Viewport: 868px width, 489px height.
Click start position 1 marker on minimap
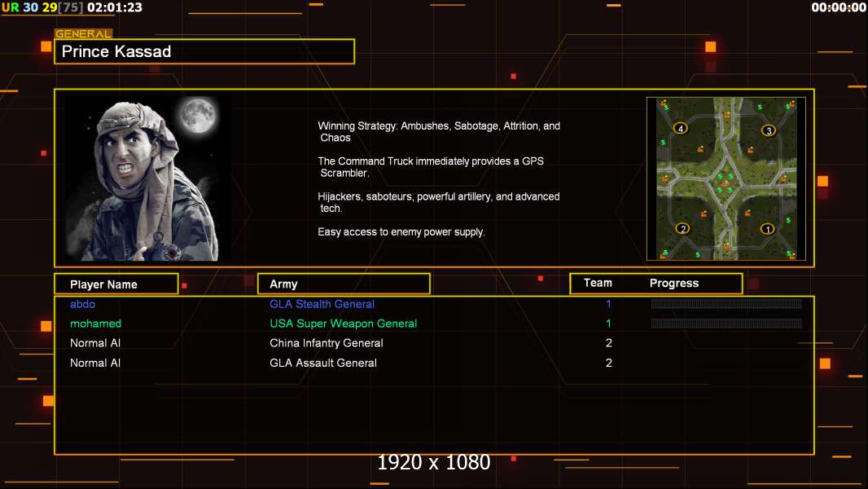click(x=767, y=229)
